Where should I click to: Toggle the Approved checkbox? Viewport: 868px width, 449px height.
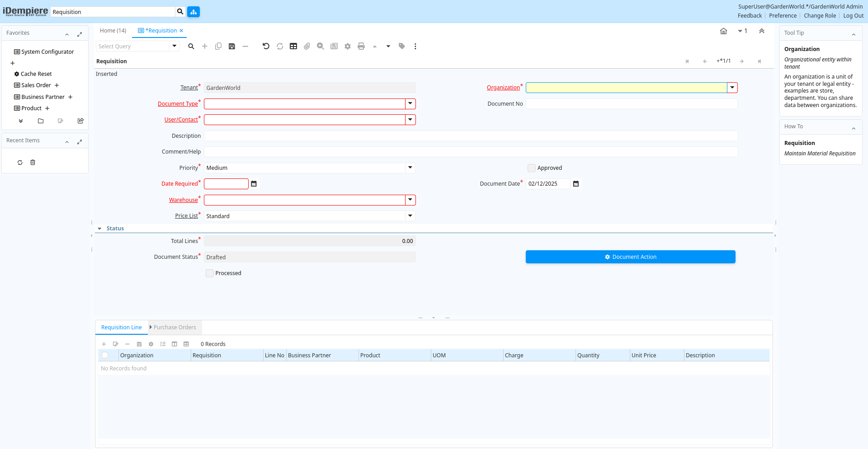pos(532,168)
